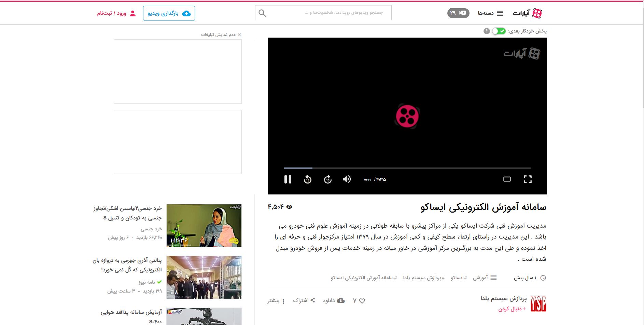Click the Aparat watermark logo in player
Screen dimensions: 644x325
point(522,53)
